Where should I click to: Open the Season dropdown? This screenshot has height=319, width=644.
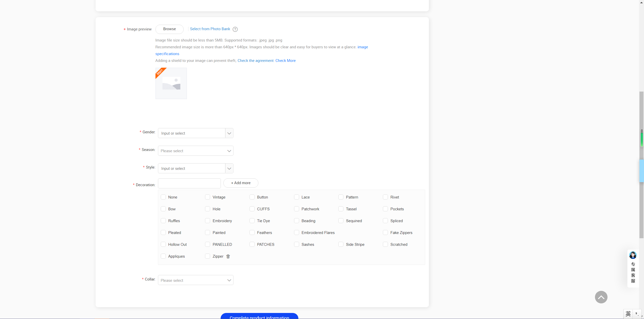click(x=195, y=151)
